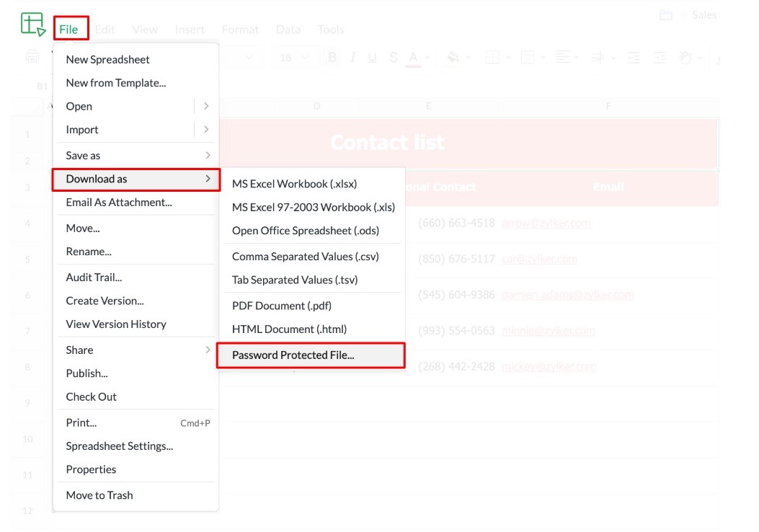This screenshot has height=532, width=759.
Task: Download as Open Office Spreadsheet (.ods)
Action: point(312,231)
